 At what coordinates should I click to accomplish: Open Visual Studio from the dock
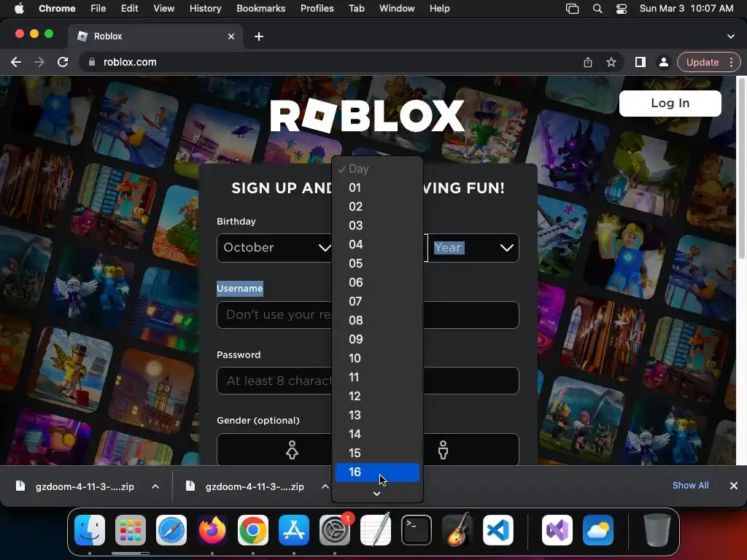(557, 530)
